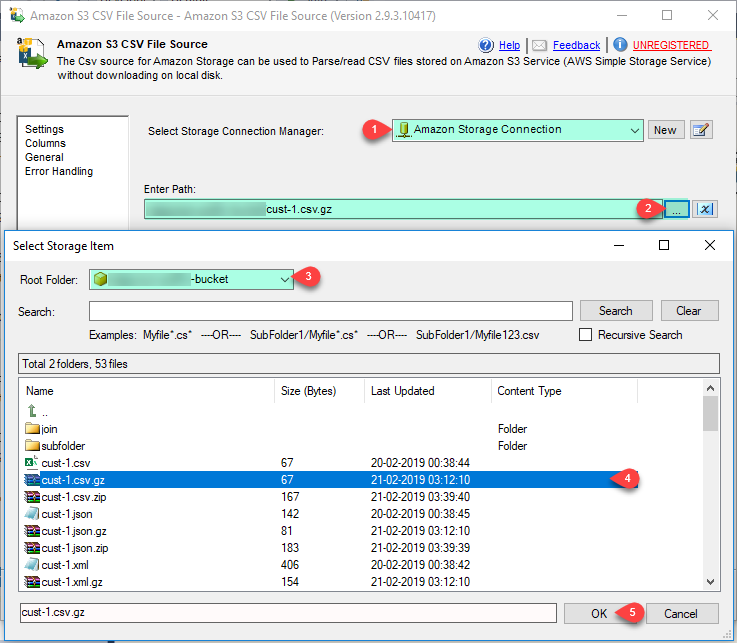Click the blue info icon beside UNREGISTERED
Image resolution: width=737 pixels, height=643 pixels.
[x=620, y=45]
